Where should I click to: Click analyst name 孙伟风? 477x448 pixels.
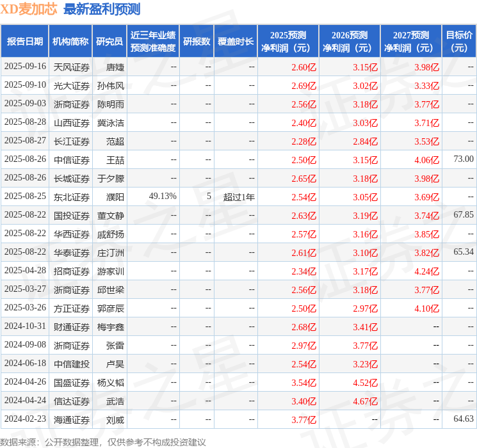click(111, 86)
